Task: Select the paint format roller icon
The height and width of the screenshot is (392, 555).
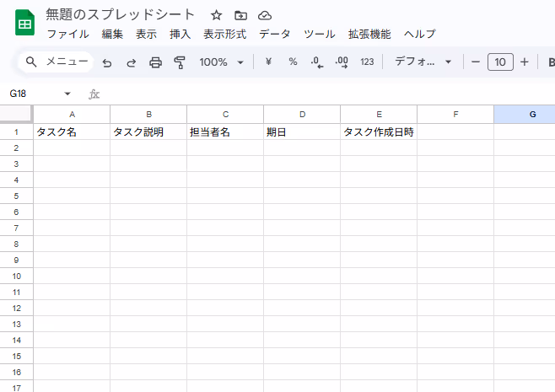Action: coord(180,62)
